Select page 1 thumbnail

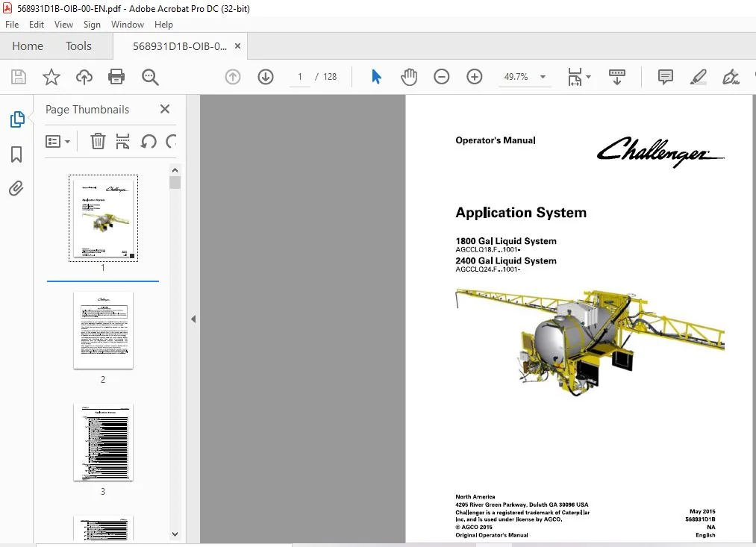click(103, 219)
